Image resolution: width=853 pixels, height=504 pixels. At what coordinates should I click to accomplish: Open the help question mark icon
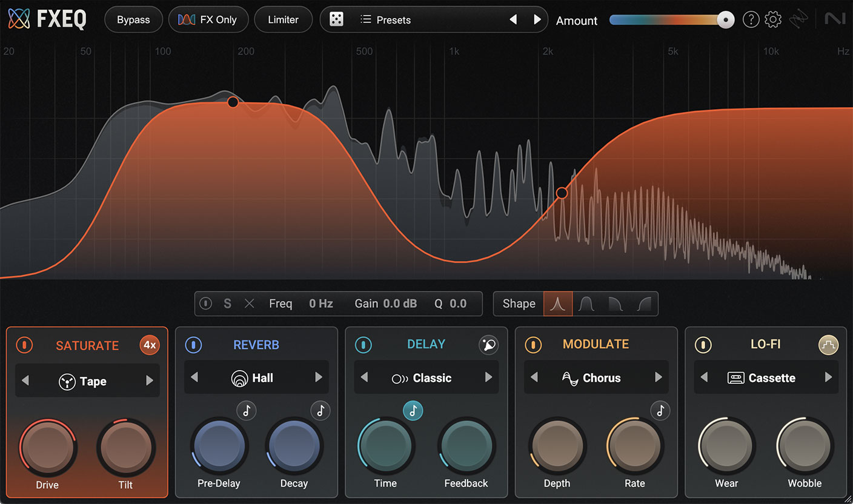pos(751,20)
